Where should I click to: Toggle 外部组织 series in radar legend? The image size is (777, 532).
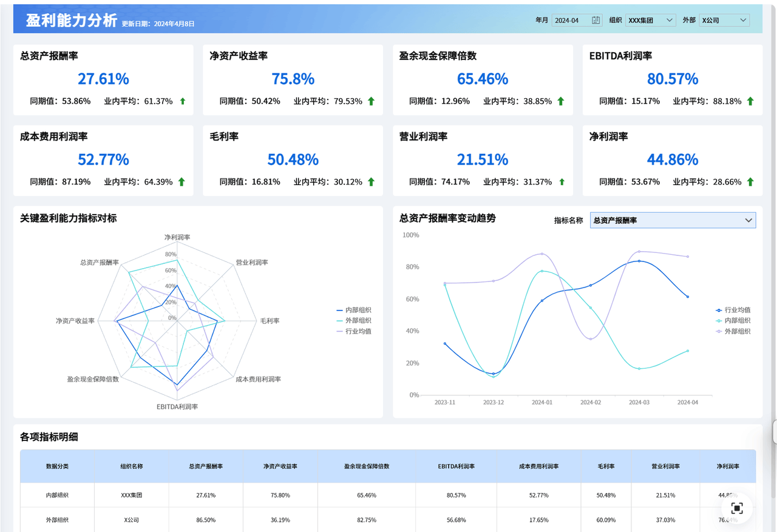[353, 320]
